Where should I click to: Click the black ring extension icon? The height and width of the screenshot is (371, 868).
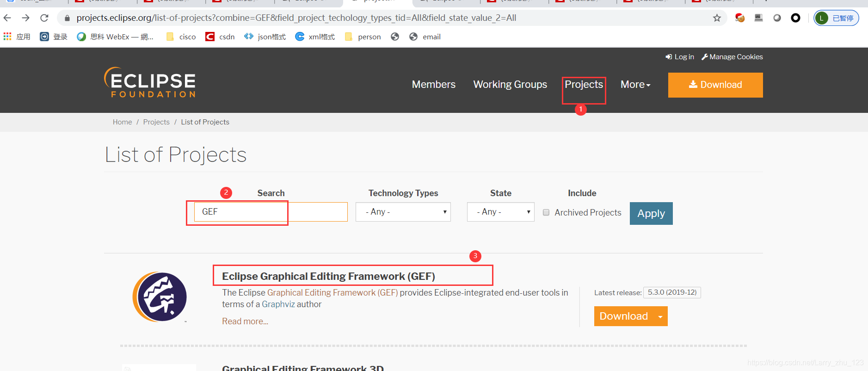(795, 18)
